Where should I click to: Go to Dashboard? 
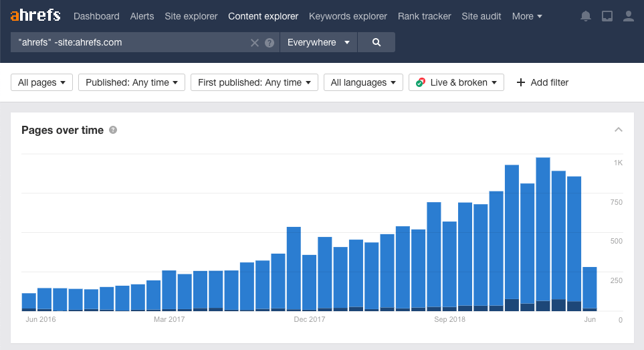[x=96, y=16]
